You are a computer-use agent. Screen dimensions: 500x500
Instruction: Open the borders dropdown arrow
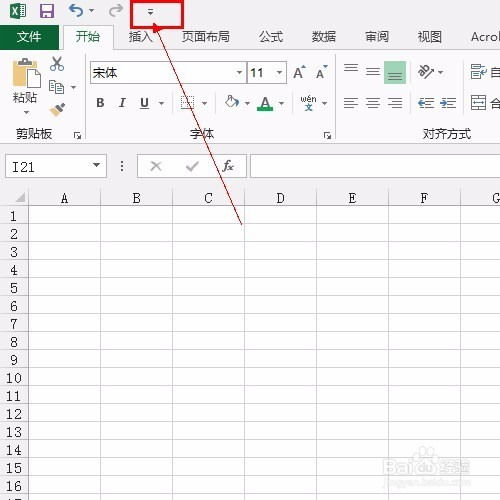(205, 103)
